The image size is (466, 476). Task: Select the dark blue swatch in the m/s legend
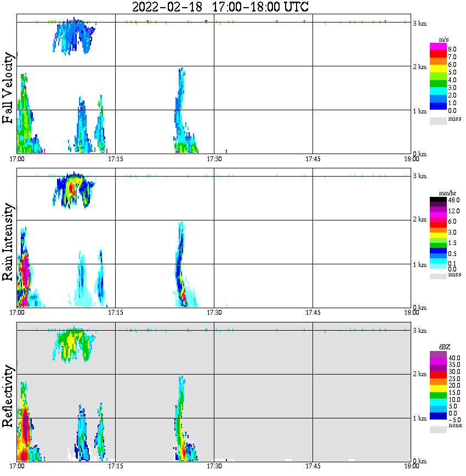(438, 106)
